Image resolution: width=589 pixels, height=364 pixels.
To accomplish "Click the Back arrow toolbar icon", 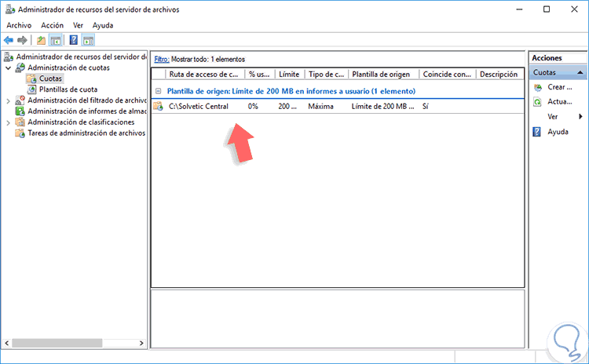I will tap(9, 40).
